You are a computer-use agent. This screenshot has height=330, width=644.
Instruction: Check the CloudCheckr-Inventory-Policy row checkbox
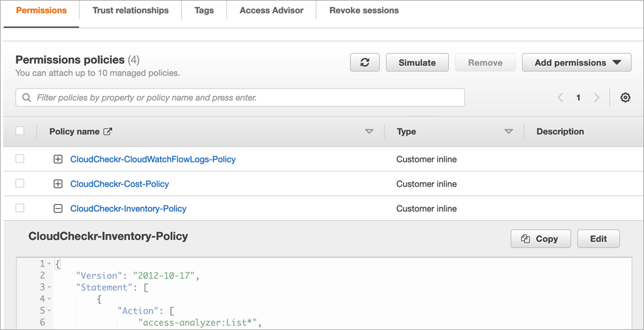pos(20,208)
